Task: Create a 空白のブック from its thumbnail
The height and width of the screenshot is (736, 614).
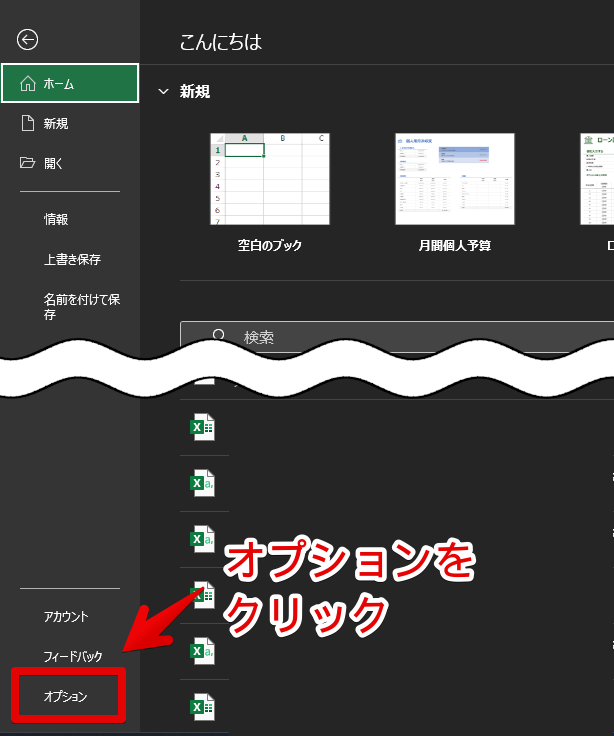Action: pos(270,179)
